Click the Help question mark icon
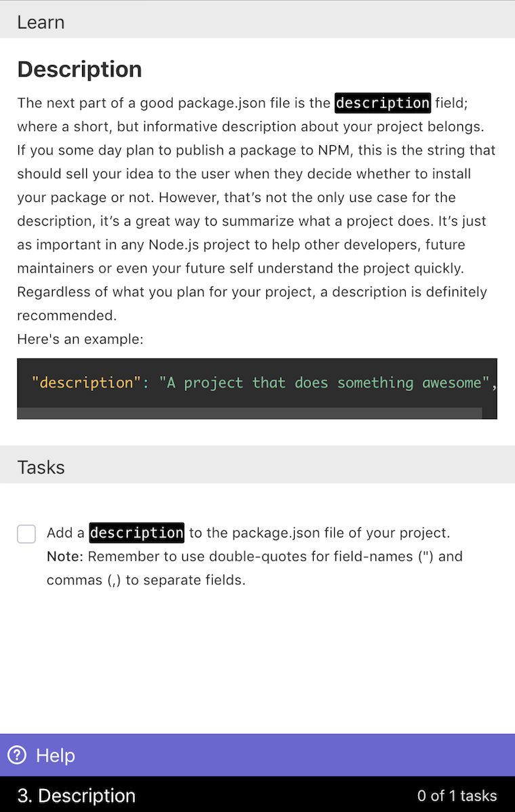 pyautogui.click(x=16, y=755)
